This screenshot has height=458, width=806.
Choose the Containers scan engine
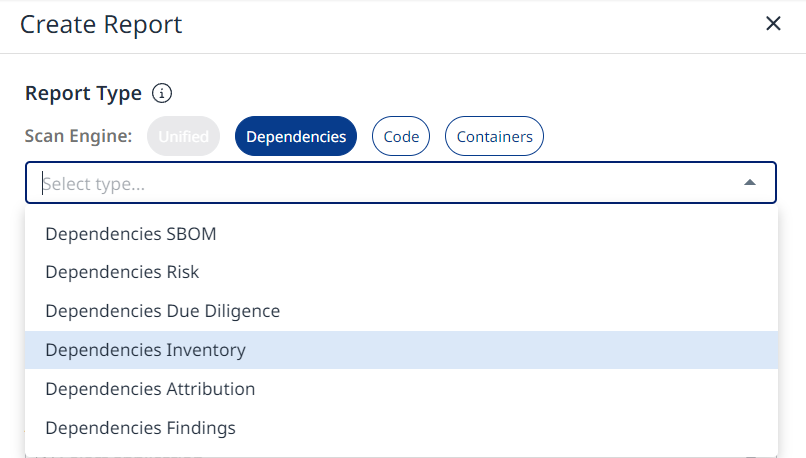pyautogui.click(x=494, y=137)
